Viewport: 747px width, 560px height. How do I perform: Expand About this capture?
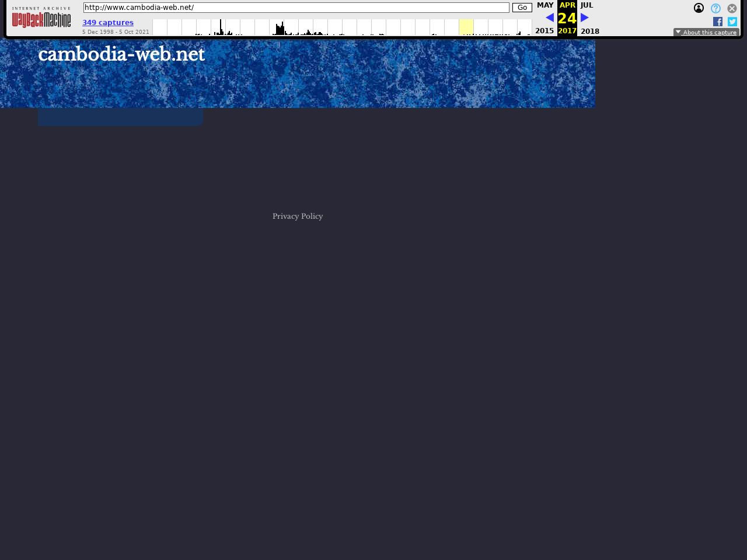(706, 33)
